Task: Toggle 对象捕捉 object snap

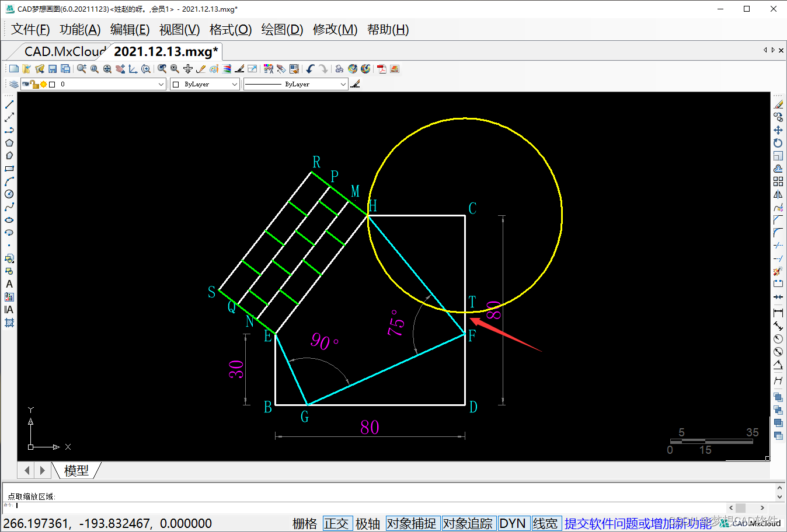Action: (x=412, y=523)
